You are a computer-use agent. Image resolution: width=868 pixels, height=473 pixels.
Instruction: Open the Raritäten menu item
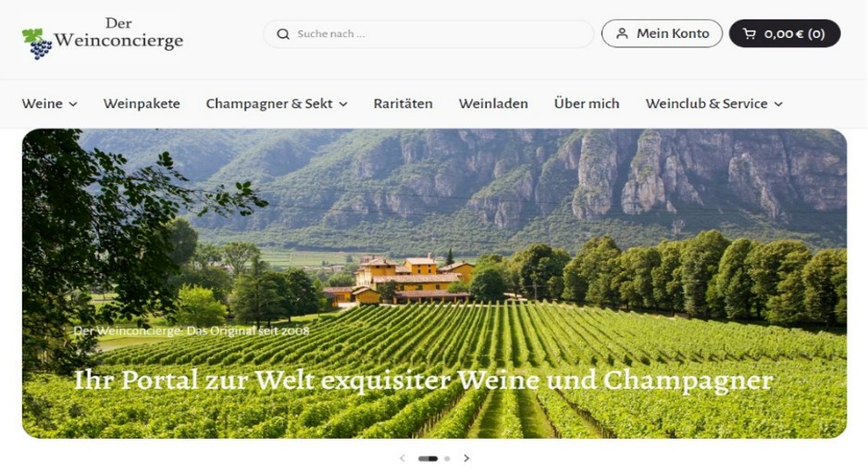(403, 104)
